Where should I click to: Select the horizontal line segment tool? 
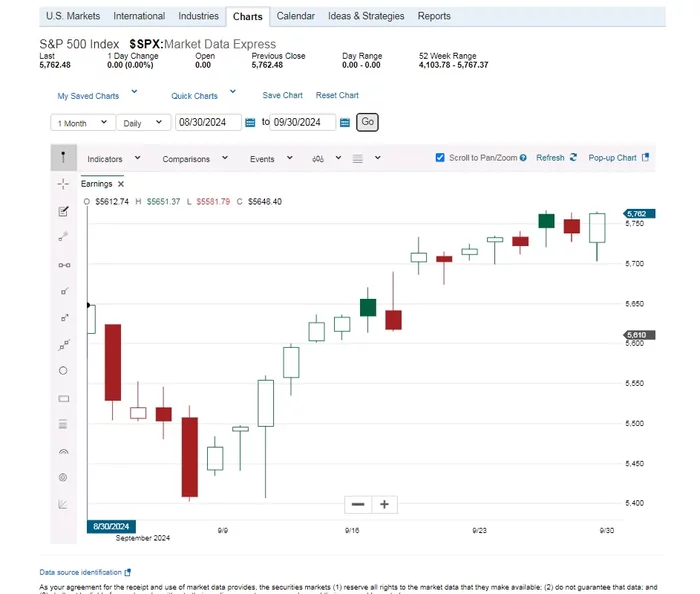(64, 265)
